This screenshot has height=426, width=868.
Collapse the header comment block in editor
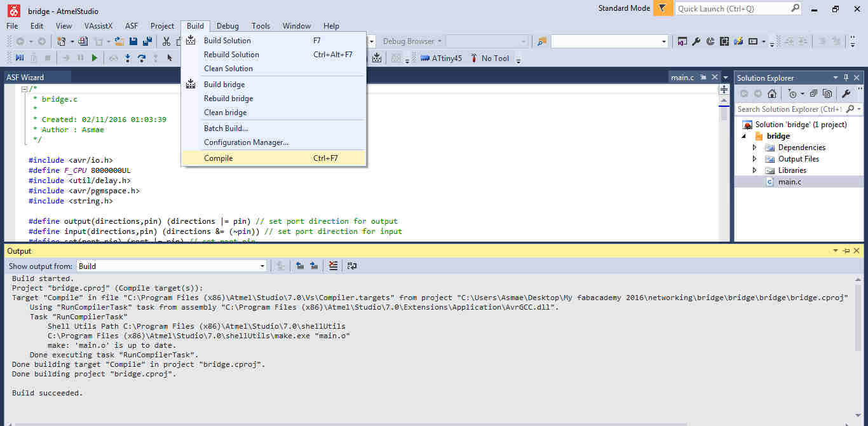24,89
